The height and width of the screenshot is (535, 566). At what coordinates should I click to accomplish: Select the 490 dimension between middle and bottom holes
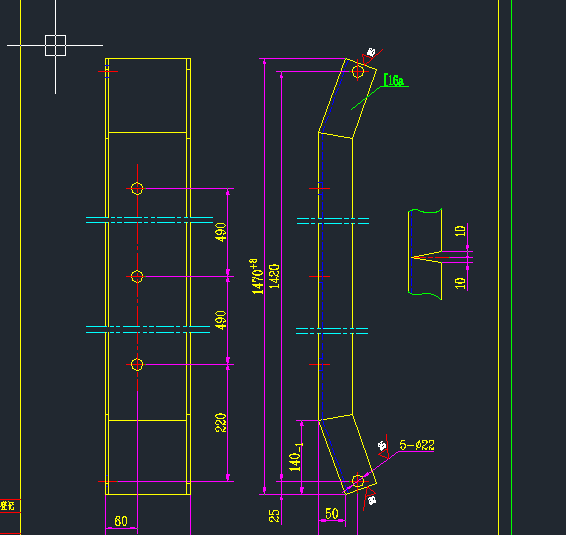pos(221,320)
